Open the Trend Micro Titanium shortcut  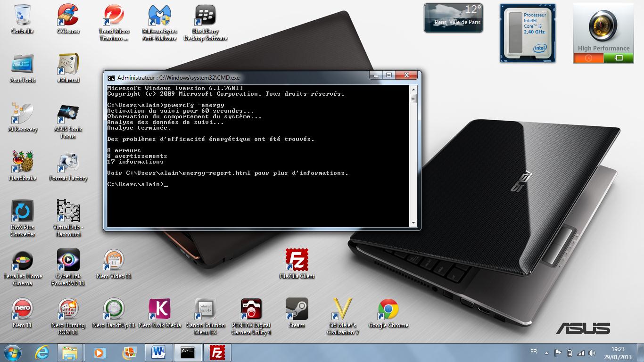pyautogui.click(x=114, y=23)
